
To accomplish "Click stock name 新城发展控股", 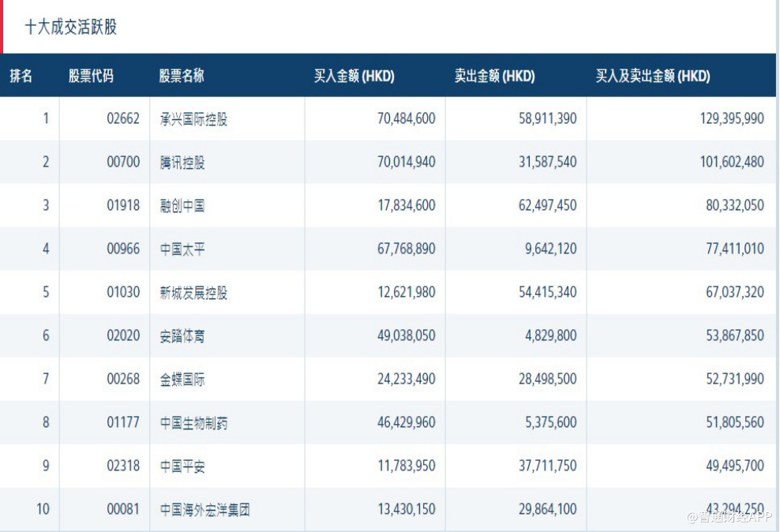I will coord(193,293).
